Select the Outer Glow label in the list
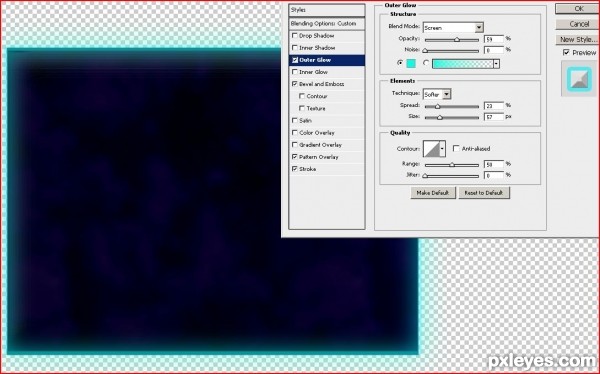 [x=315, y=60]
